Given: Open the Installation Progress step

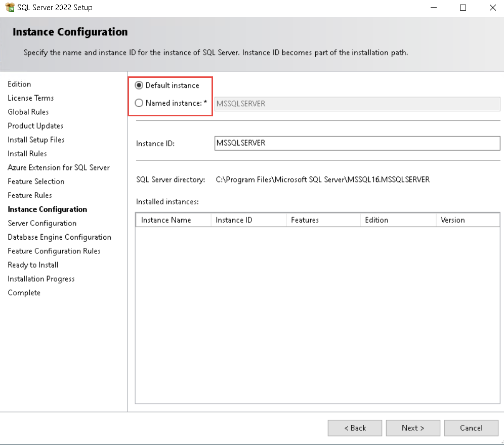Looking at the screenshot, I should [41, 279].
